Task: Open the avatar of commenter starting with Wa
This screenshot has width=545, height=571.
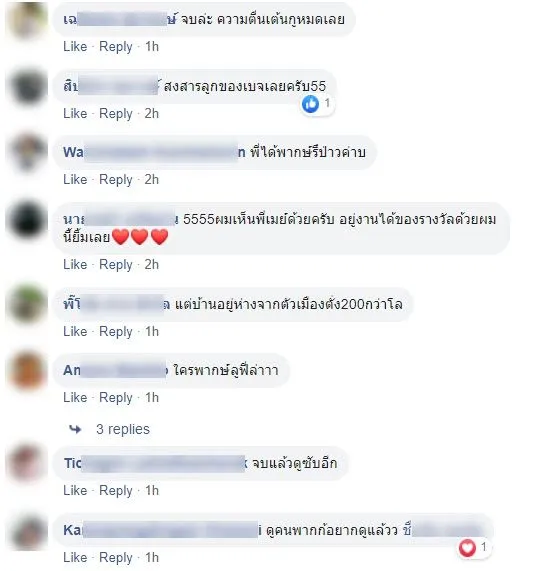Action: tap(28, 153)
